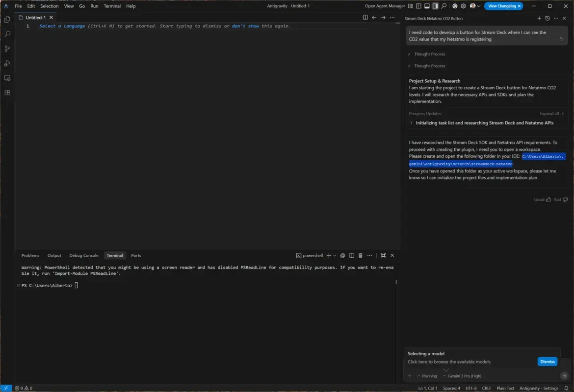574x392 pixels.
Task: Click Expand all in Progress Updates
Action: pyautogui.click(x=549, y=113)
